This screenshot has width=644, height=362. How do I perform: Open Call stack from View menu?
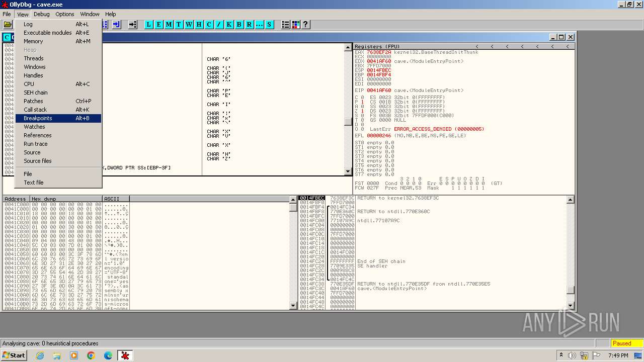(x=58, y=110)
